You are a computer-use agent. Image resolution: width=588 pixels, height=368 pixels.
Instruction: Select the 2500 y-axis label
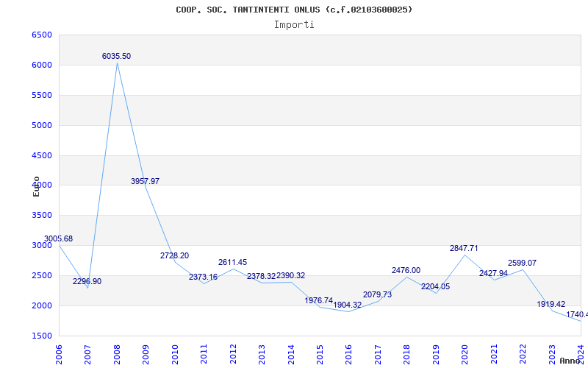tap(42, 275)
